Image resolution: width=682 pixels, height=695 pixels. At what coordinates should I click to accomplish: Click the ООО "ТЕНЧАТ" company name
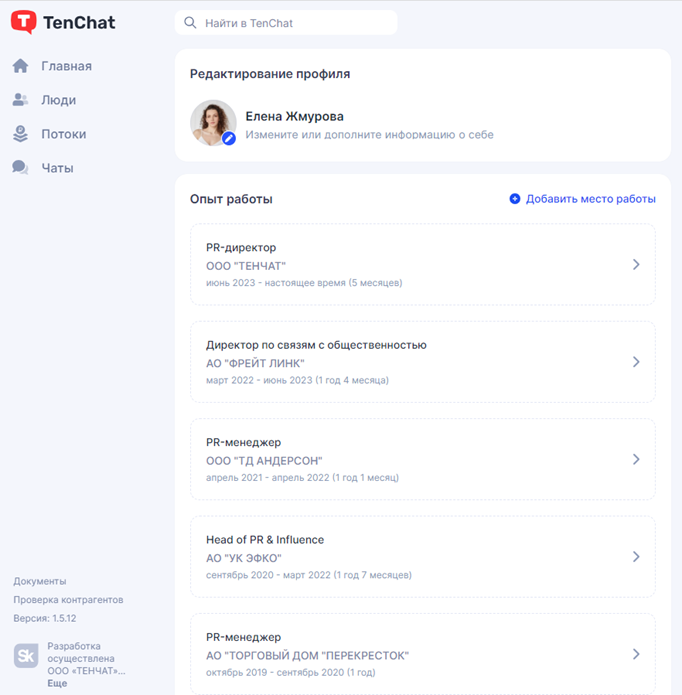pos(246,266)
